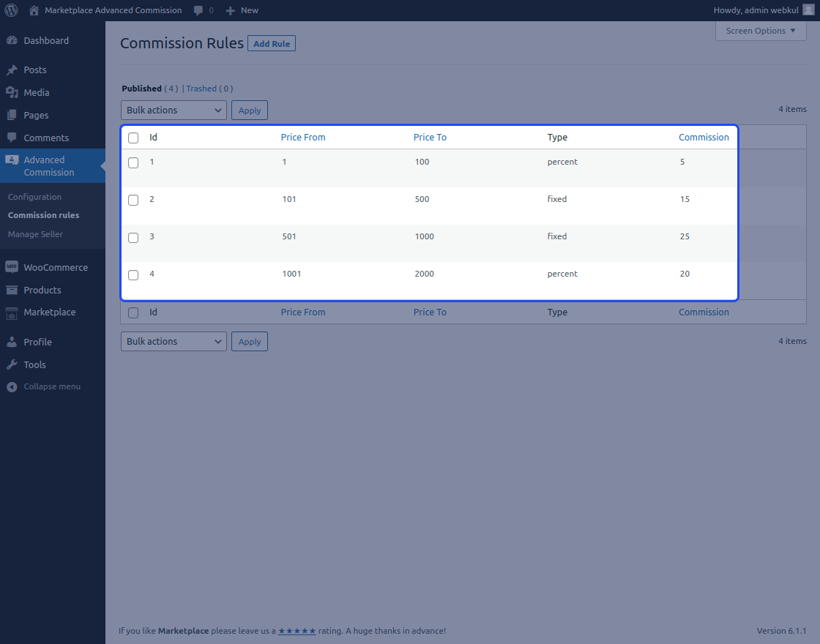The image size is (820, 644).
Task: Open the WordPress logo menu
Action: coord(11,10)
